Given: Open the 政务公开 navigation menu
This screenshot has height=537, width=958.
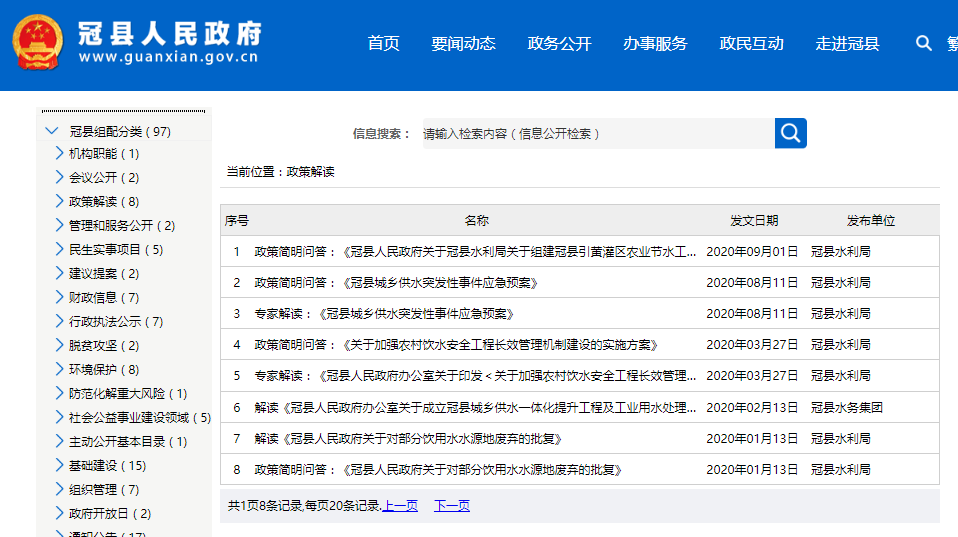Looking at the screenshot, I should coord(559,43).
